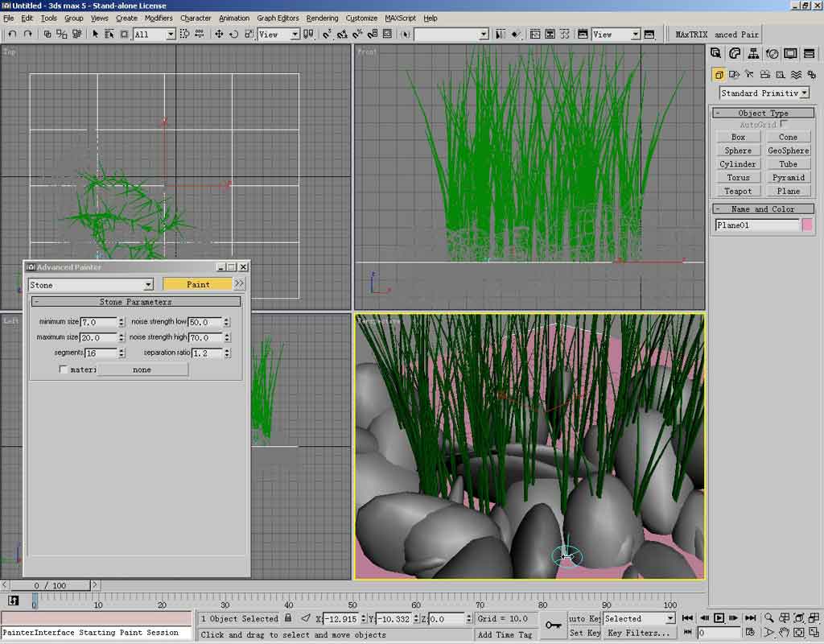Select the Select and Rotate tool
The image size is (824, 644).
(233, 34)
